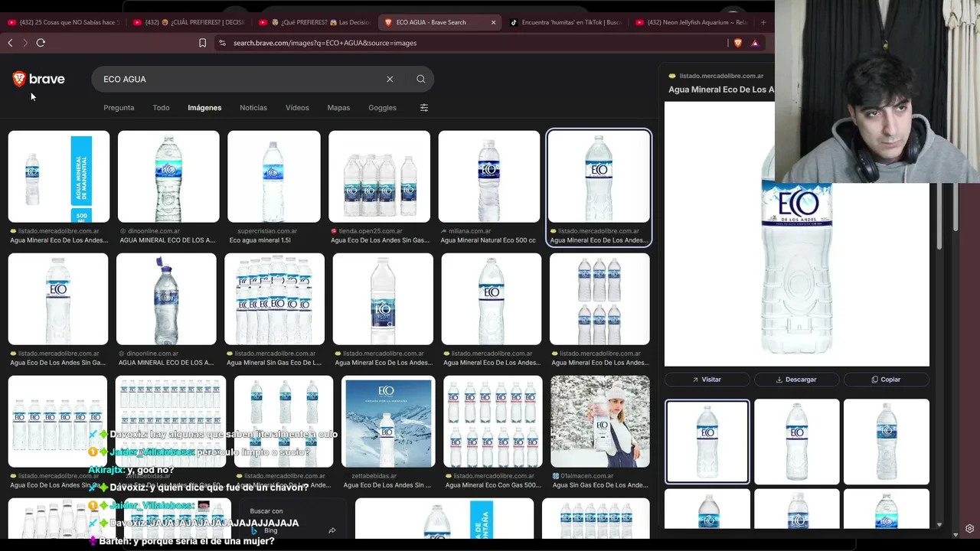Screen dimensions: 980x551
Task: Click Copiar to copy the image
Action: (x=886, y=380)
